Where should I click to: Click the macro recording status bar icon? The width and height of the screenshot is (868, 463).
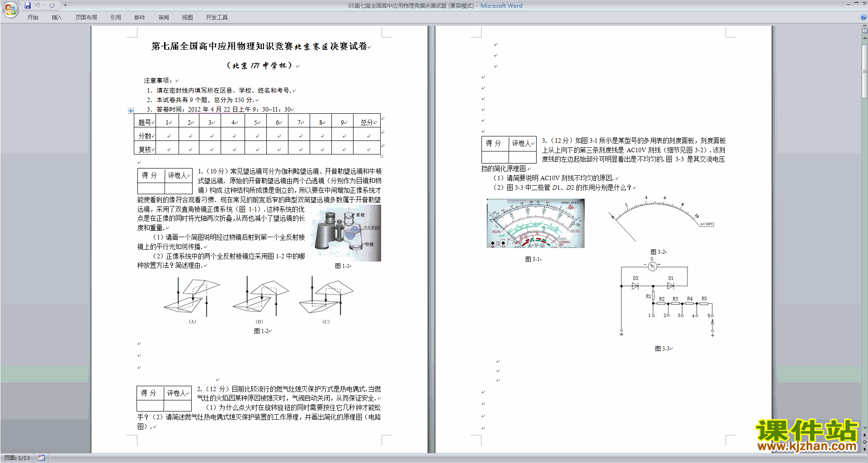41,458
